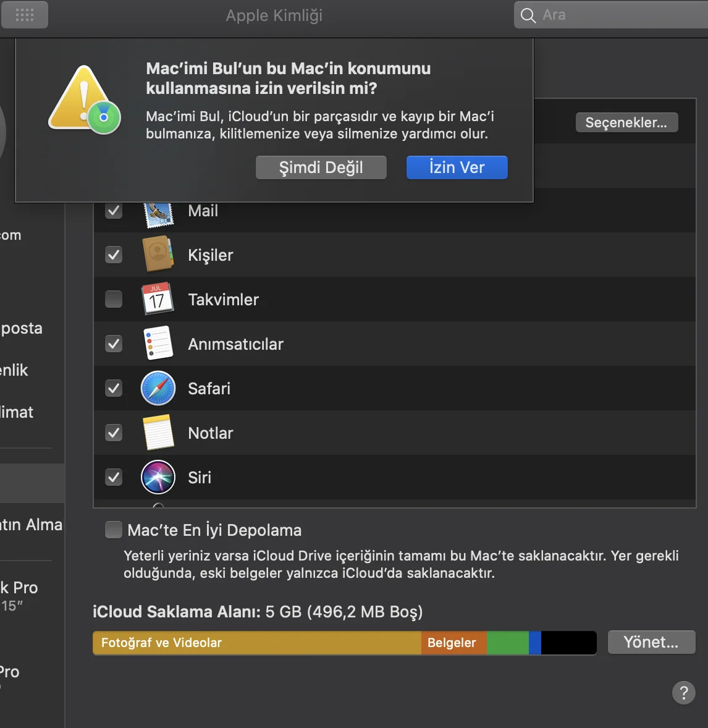The height and width of the screenshot is (728, 708).
Task: Open the Seçenekler... options button
Action: [626, 122]
